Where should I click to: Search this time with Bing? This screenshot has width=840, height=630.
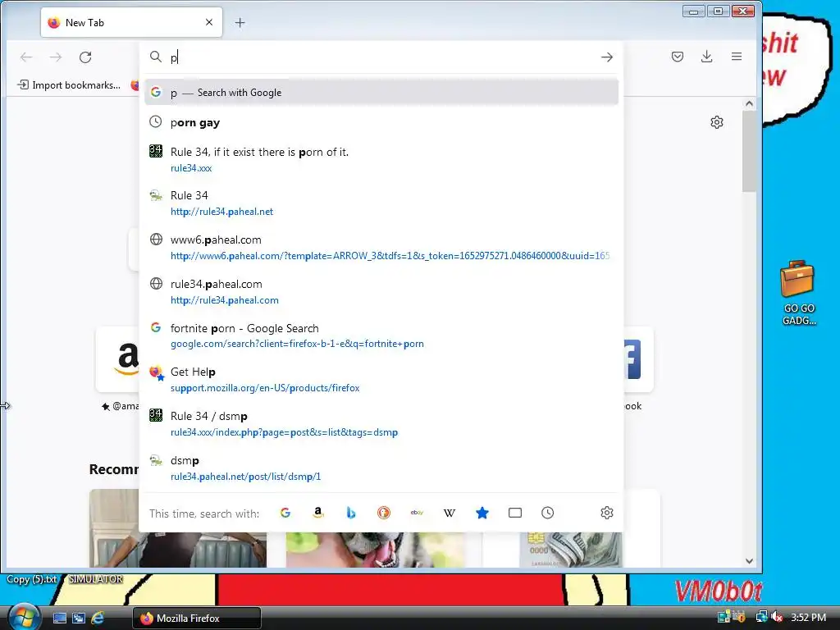pyautogui.click(x=351, y=513)
